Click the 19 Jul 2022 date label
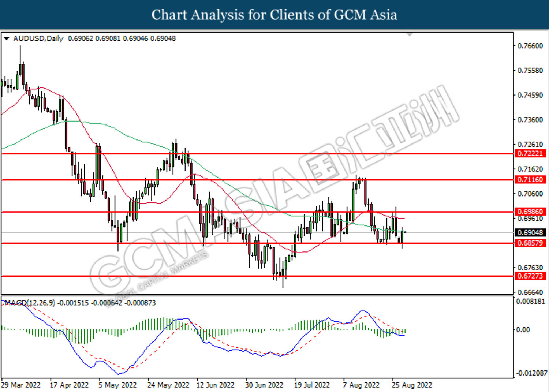549x392 pixels. click(x=312, y=385)
